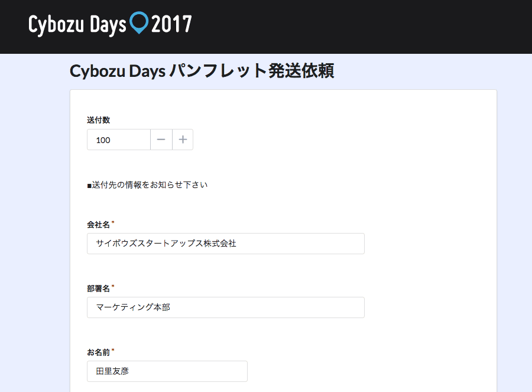Focus the 会社名 company name field
Image resolution: width=532 pixels, height=392 pixels.
225,244
